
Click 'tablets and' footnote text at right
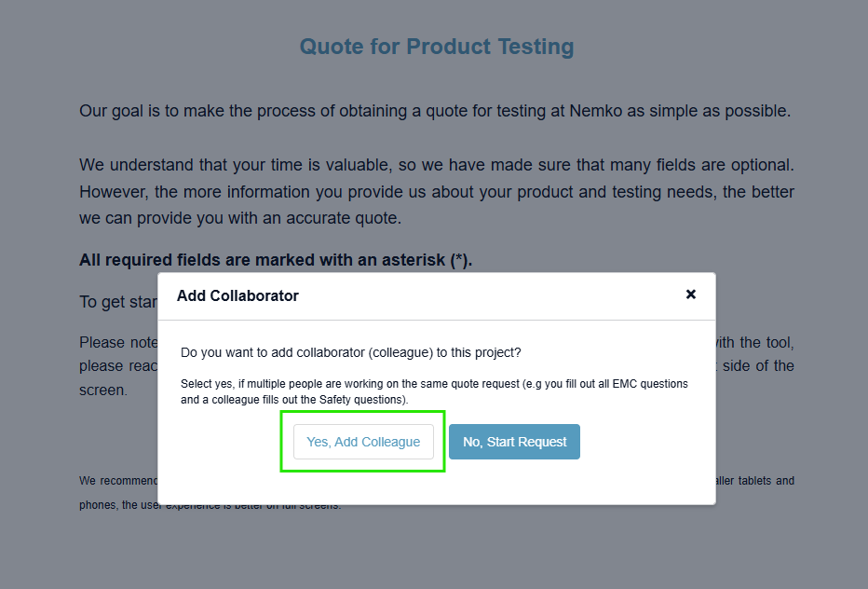762,481
